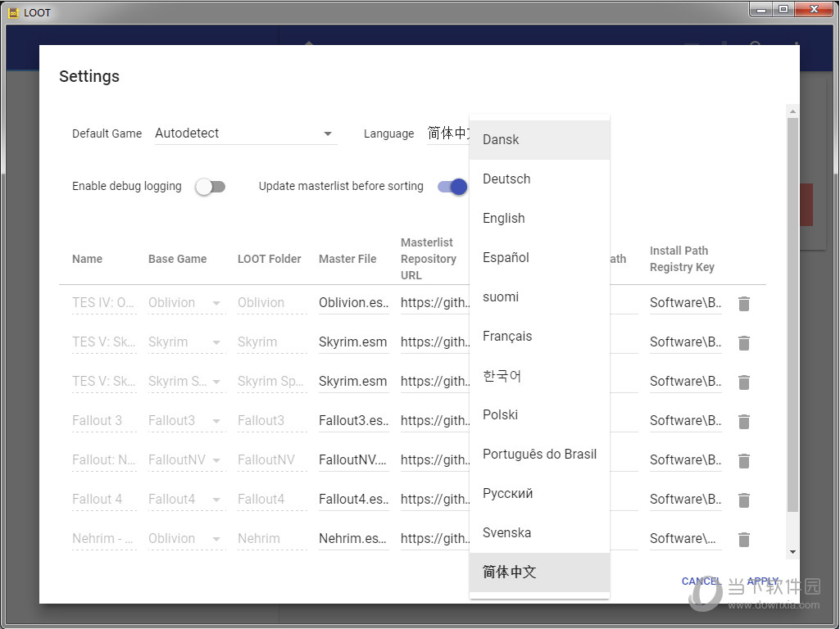Select Polski from the language list
This screenshot has height=629, width=840.
539,415
